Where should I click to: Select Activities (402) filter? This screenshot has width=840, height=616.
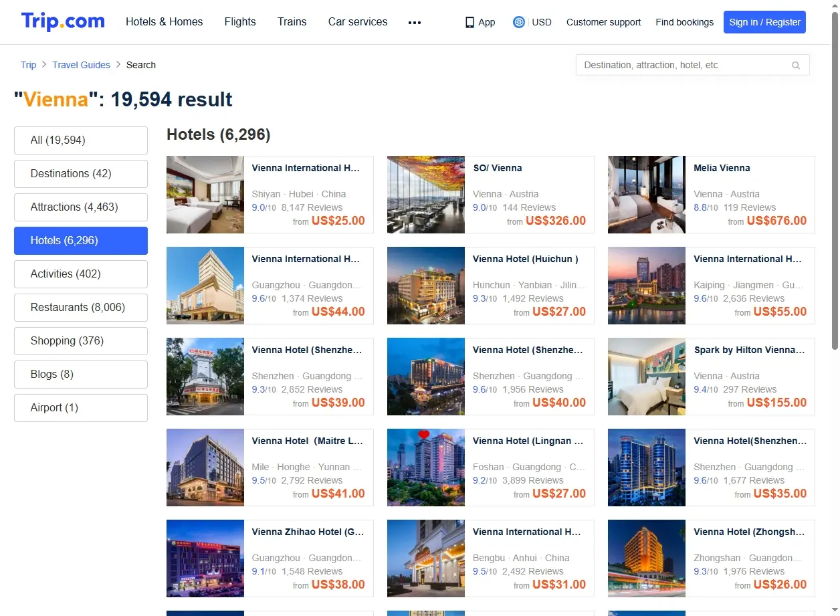click(x=81, y=274)
